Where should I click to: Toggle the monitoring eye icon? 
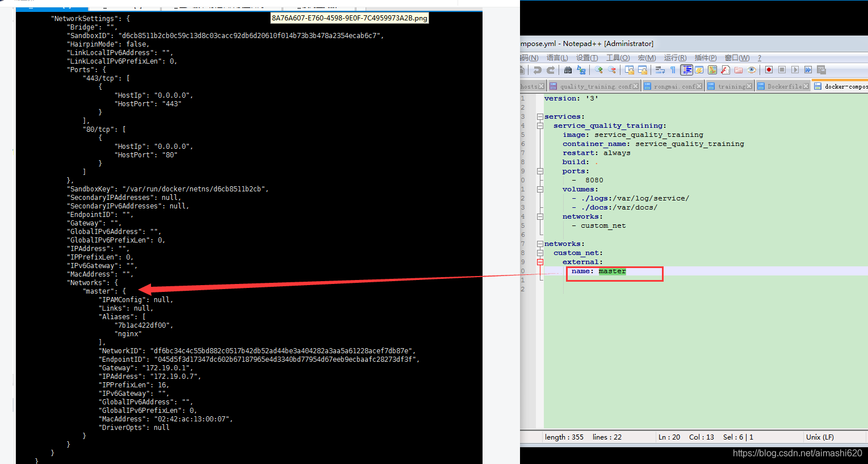point(752,70)
